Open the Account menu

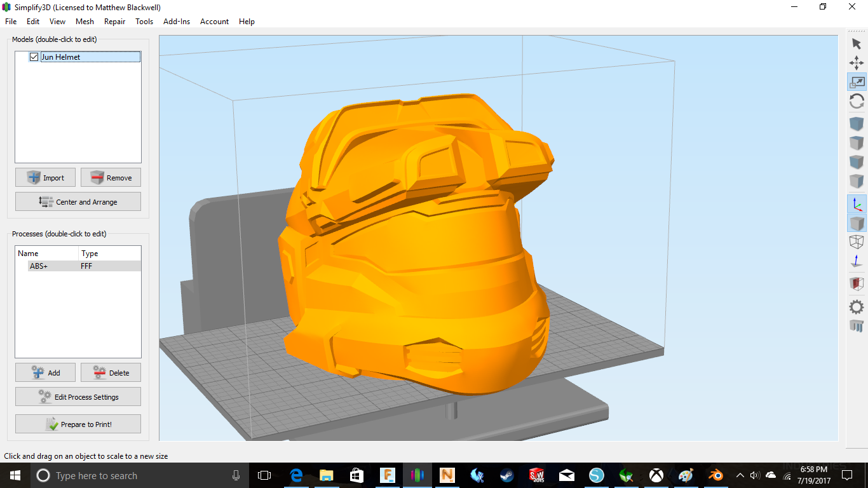coord(214,22)
